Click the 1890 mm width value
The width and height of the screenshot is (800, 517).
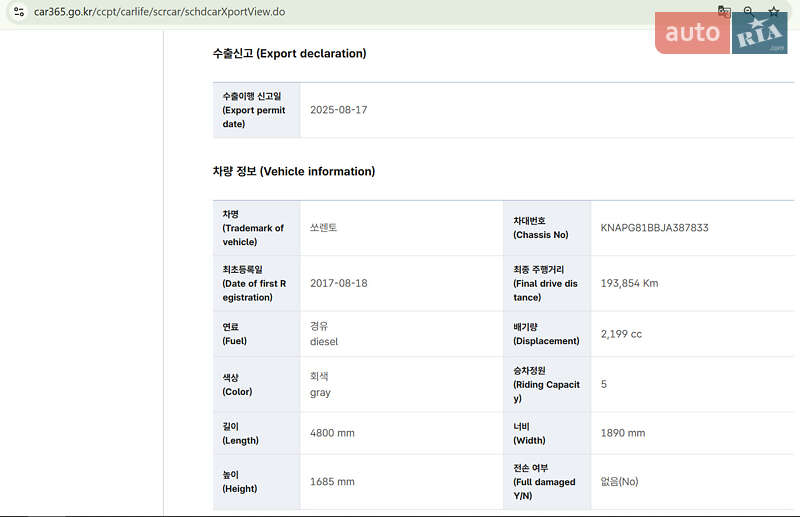click(x=622, y=433)
